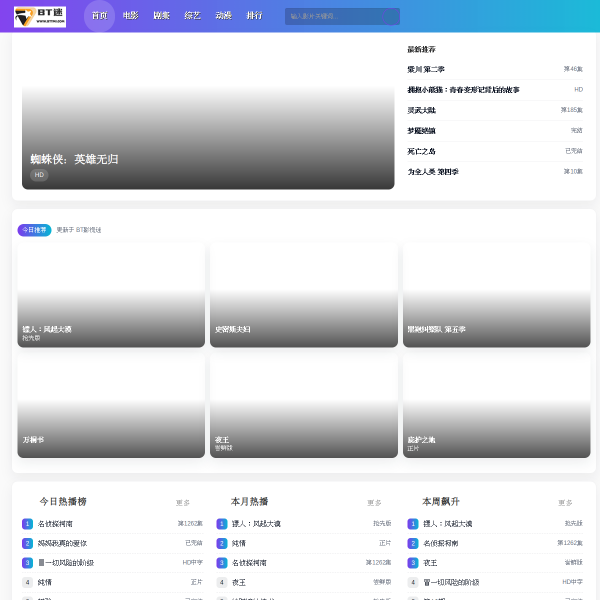The image size is (600, 600).
Task: Open rank 2 纯情 in 本月热播
Action: pos(304,543)
